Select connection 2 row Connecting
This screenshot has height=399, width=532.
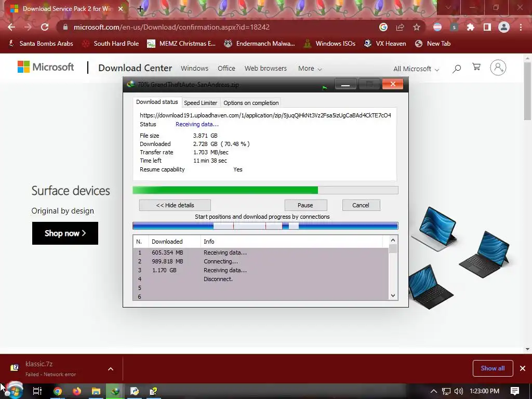point(261,261)
